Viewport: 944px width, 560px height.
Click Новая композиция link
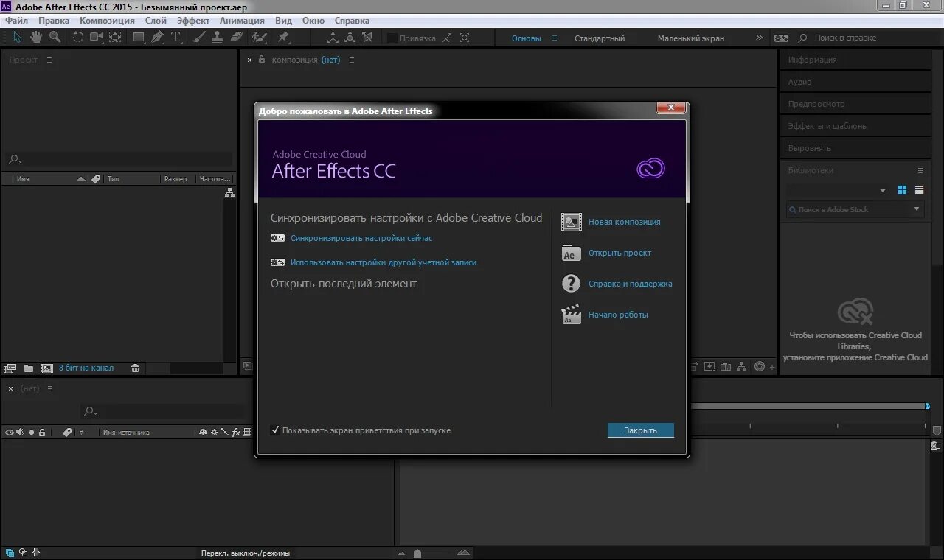tap(624, 222)
